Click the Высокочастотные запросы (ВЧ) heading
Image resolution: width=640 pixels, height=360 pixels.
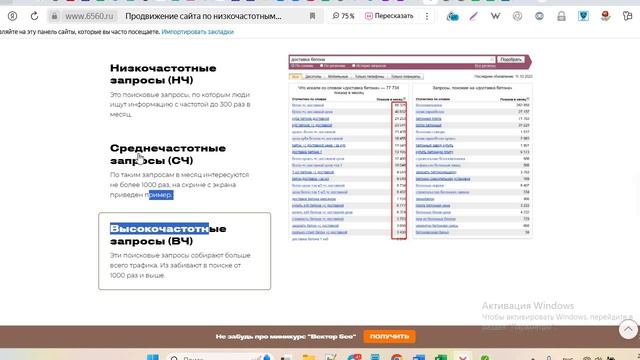pyautogui.click(x=168, y=235)
